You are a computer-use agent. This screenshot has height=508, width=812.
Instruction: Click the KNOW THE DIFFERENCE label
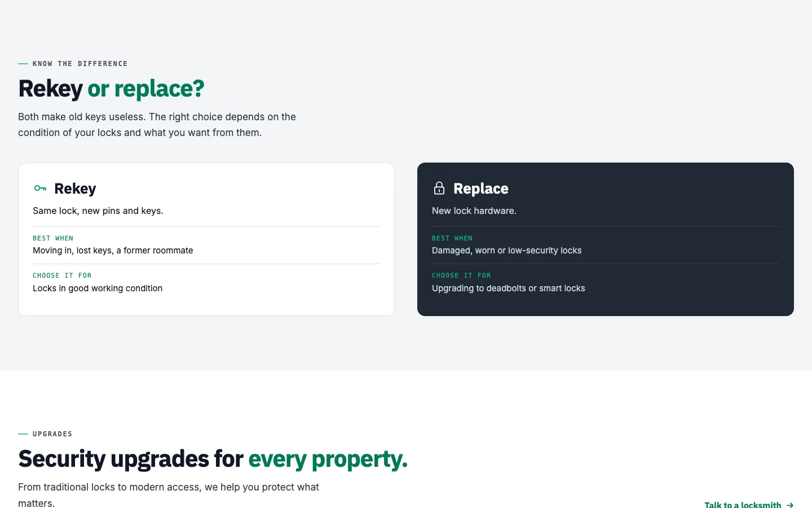(x=80, y=64)
